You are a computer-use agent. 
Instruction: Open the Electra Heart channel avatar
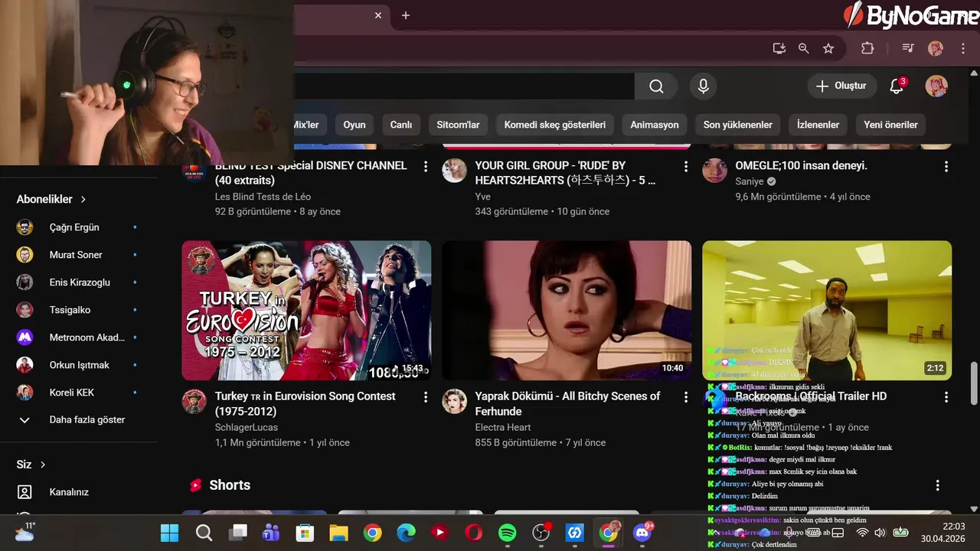455,402
